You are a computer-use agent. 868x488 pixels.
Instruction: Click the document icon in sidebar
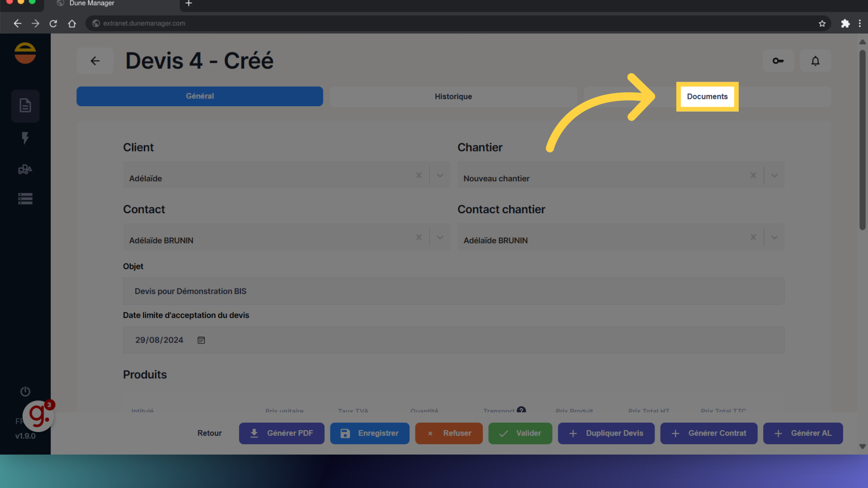(x=25, y=106)
